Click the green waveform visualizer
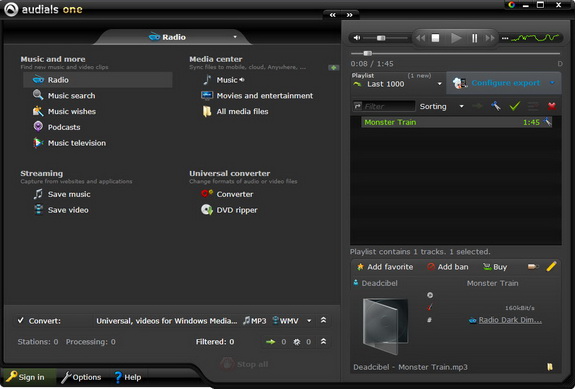575x389 pixels. pos(535,37)
